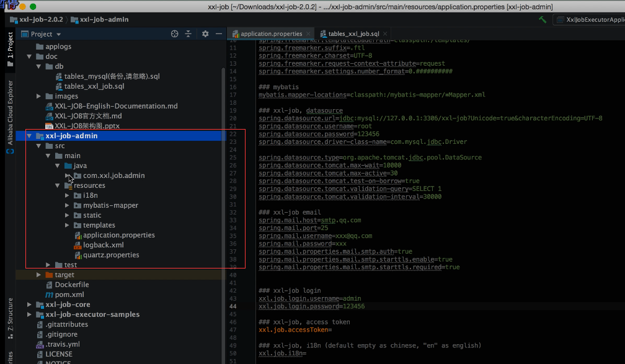Click the Collapse All icon in Project panel
The height and width of the screenshot is (364, 625).
coord(188,34)
